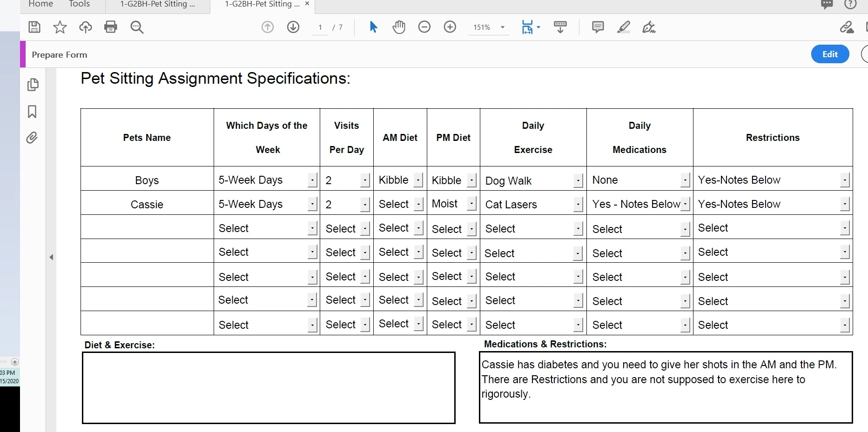Click the blue Edit button
The width and height of the screenshot is (868, 432).
coord(830,54)
